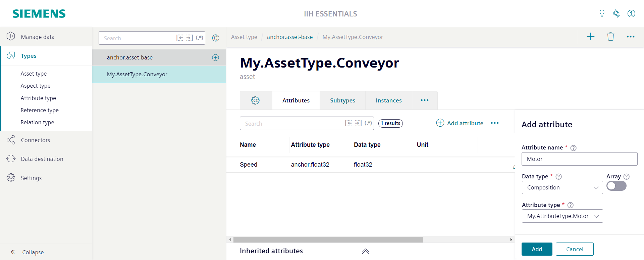Select My.AssetType.Conveyor in the type tree
Viewport: 644px width, 260px height.
coord(159,74)
